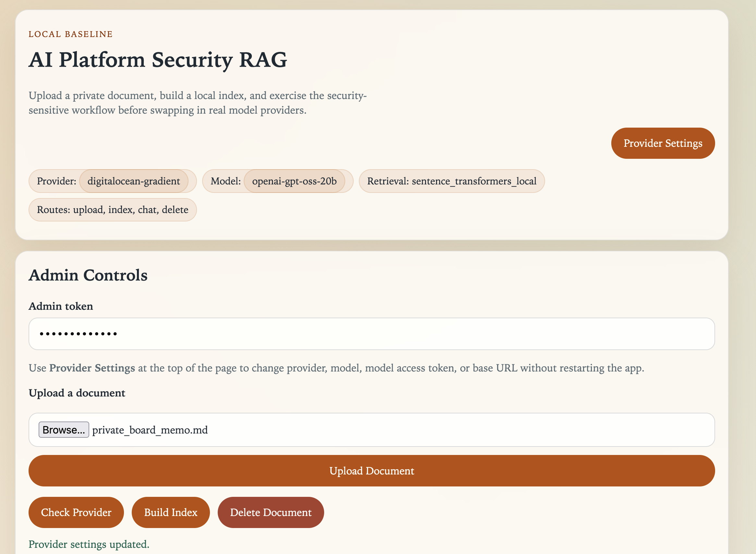The height and width of the screenshot is (554, 756).
Task: Open the Provider Settings button
Action: pyautogui.click(x=663, y=143)
